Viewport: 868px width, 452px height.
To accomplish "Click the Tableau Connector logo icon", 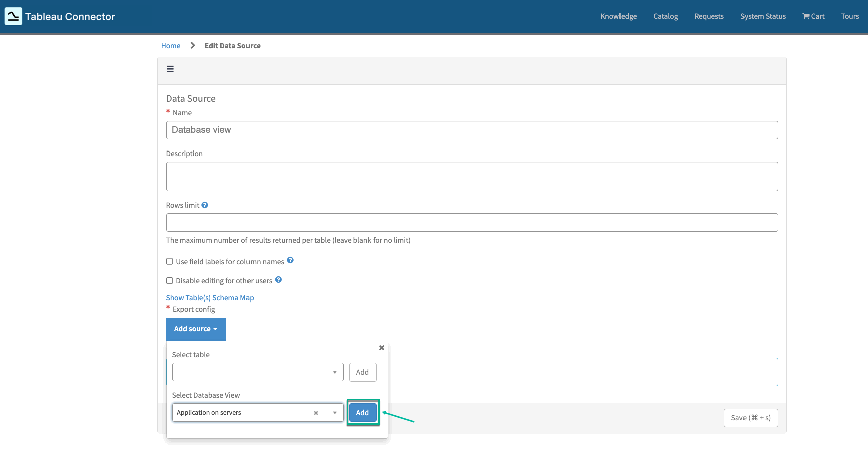I will pyautogui.click(x=13, y=16).
